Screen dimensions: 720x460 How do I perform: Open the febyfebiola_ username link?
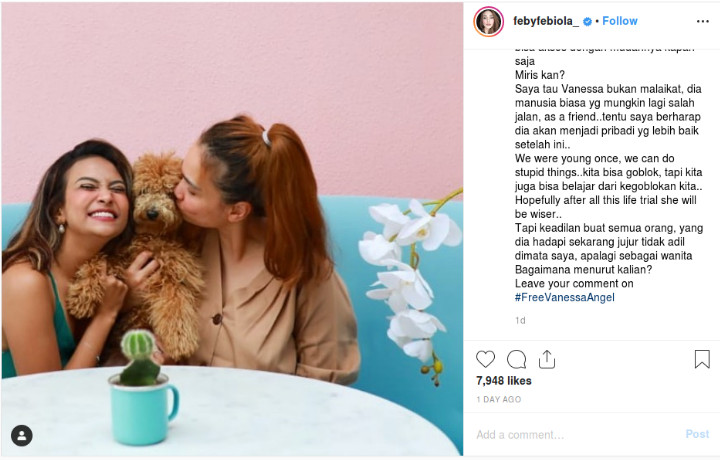point(546,21)
